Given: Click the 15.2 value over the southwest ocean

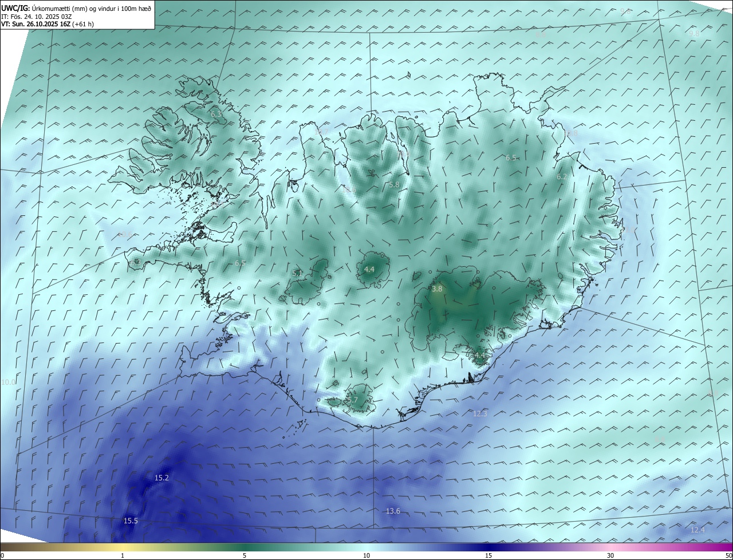Looking at the screenshot, I should pyautogui.click(x=162, y=478).
